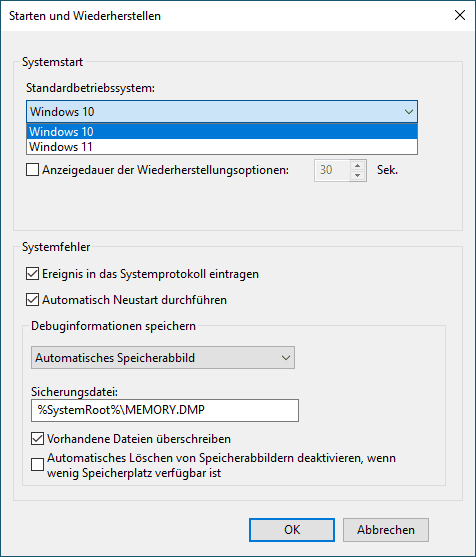The height and width of the screenshot is (557, 476).
Task: Click the dropdown chevron for Debuginformationen
Action: (286, 358)
